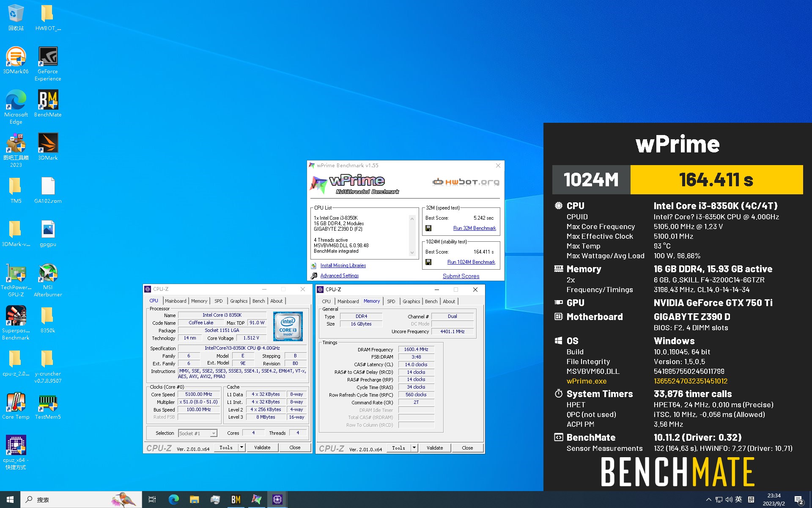This screenshot has width=812, height=508.
Task: Open SPD tab in left CPU-Z
Action: tap(218, 301)
